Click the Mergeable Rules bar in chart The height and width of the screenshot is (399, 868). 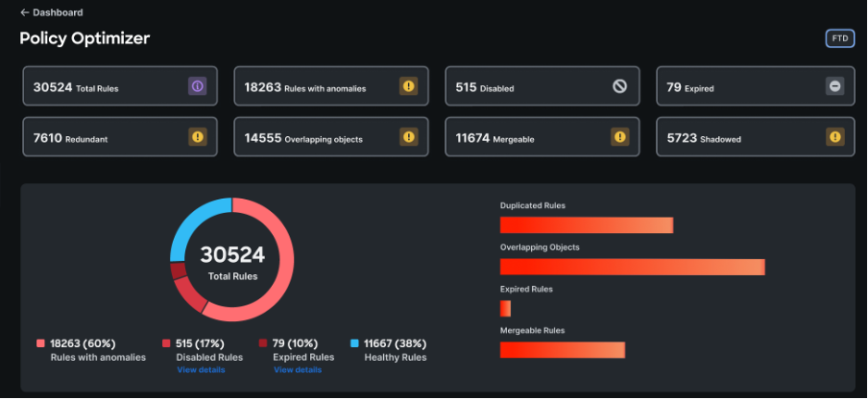pos(562,349)
